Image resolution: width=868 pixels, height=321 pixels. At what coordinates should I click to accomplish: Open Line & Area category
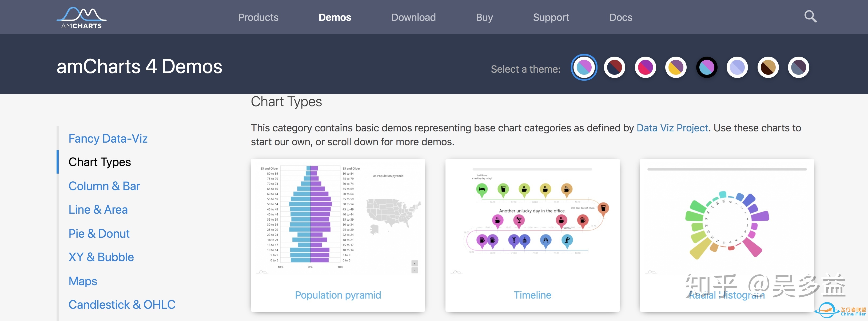click(98, 209)
